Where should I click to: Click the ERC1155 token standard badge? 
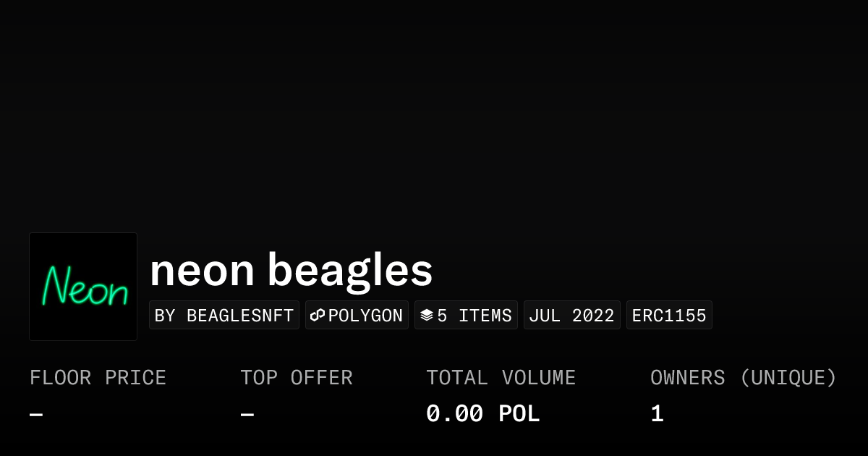click(669, 316)
